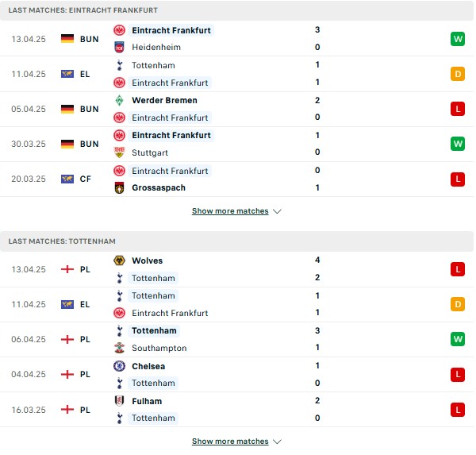
Task: Open Eintracht Frankfurt team link in Heidenheim match
Action: point(171,30)
